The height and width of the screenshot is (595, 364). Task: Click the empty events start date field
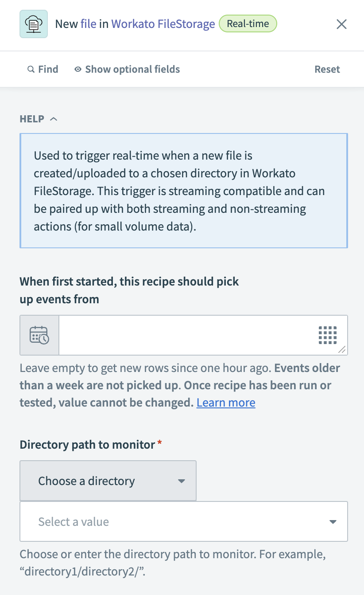(190, 335)
